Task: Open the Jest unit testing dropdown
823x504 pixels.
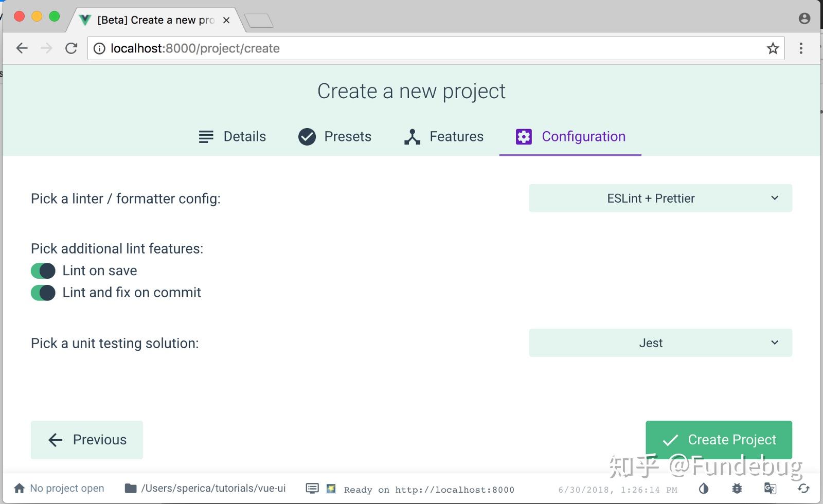Action: (660, 343)
